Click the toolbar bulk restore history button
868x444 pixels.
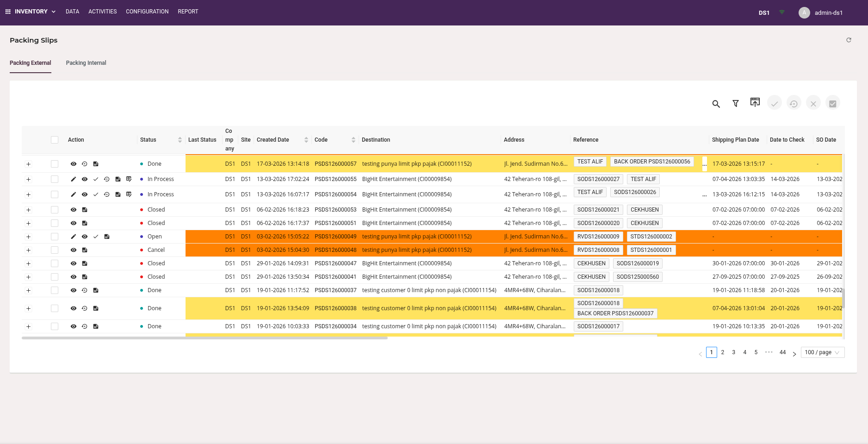point(794,103)
